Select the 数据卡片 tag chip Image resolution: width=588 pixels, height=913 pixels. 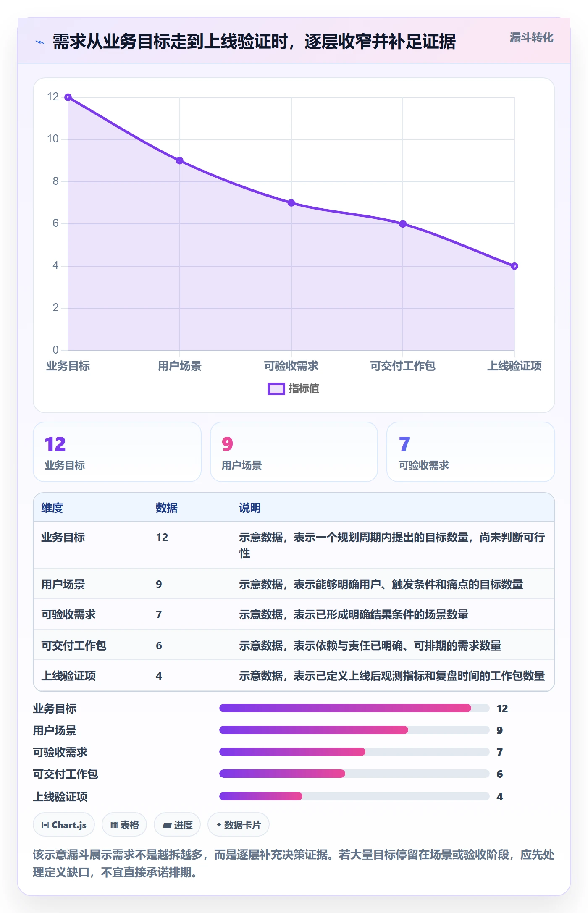(239, 825)
